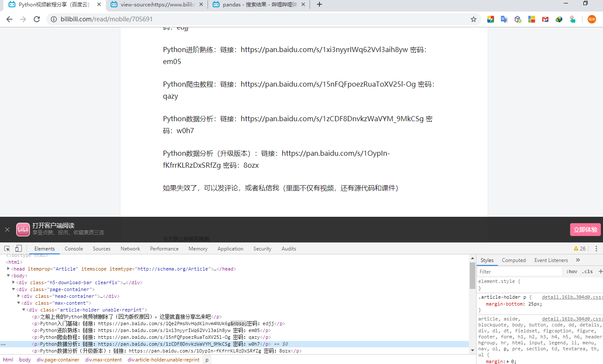Click the 立即体验 button

click(x=585, y=230)
